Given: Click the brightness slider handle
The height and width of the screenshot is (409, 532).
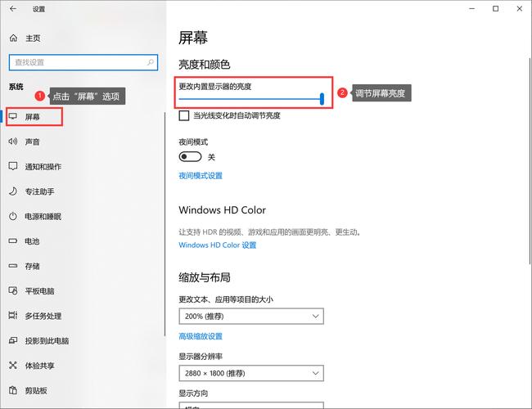Looking at the screenshot, I should tap(322, 99).
